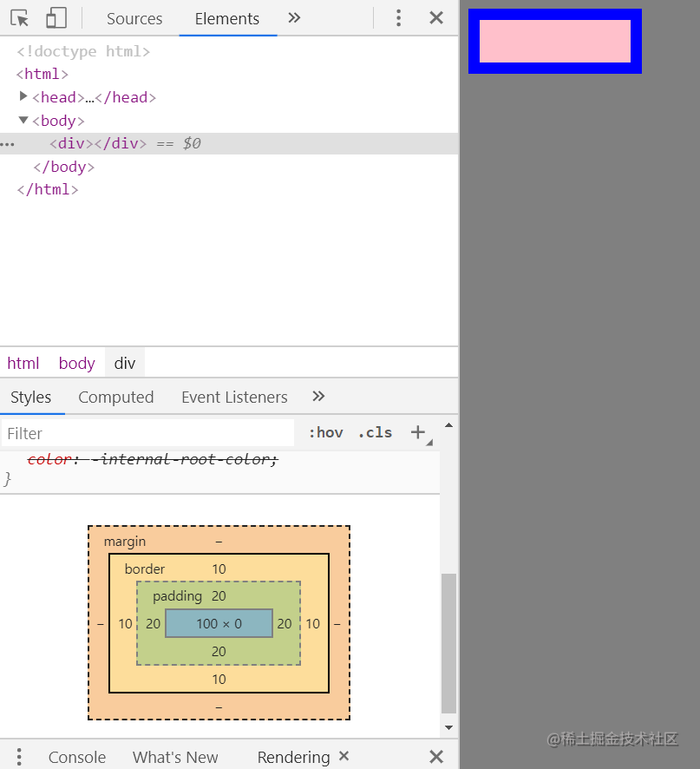Open the Computed styles tab

tap(115, 397)
